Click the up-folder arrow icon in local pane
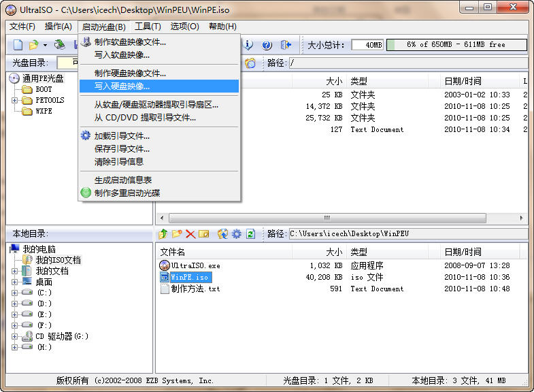The height and width of the screenshot is (392, 534). pyautogui.click(x=163, y=233)
